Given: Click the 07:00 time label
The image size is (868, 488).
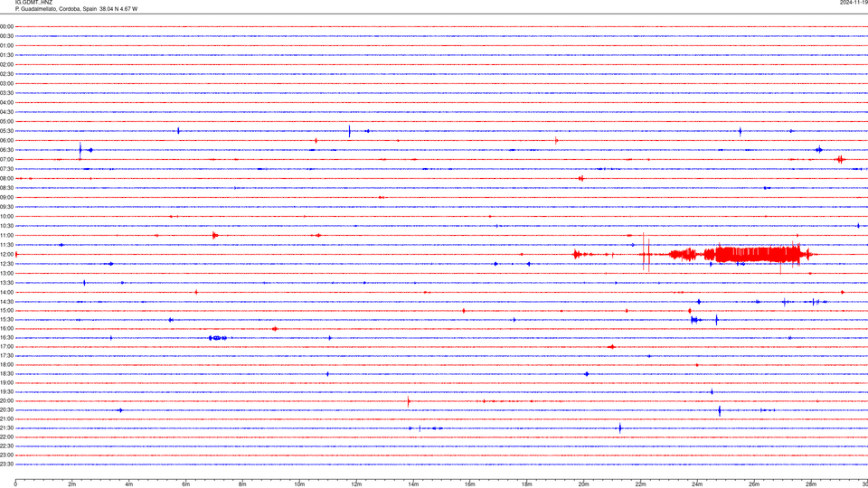Looking at the screenshot, I should click(6, 159).
